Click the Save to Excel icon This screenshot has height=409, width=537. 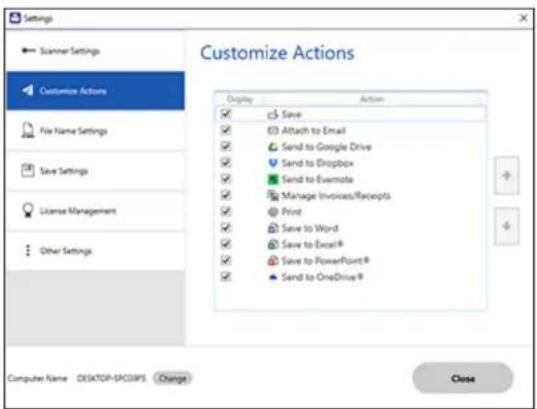pyautogui.click(x=273, y=245)
